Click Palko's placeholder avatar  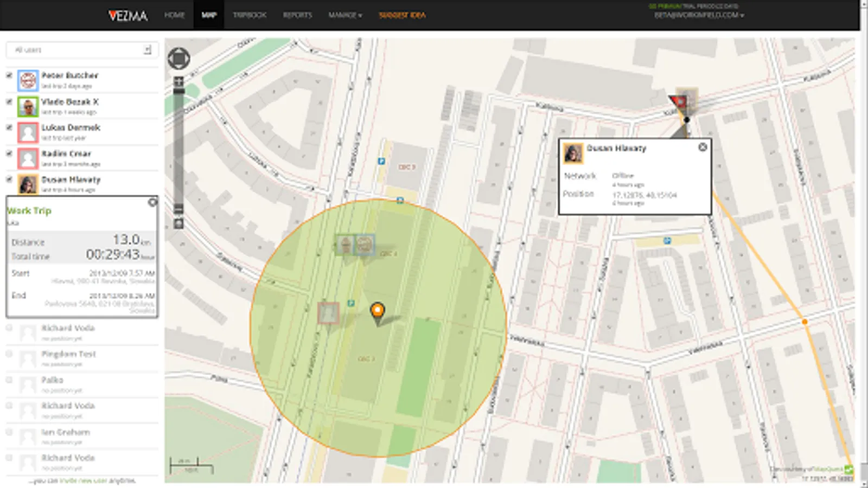click(28, 384)
